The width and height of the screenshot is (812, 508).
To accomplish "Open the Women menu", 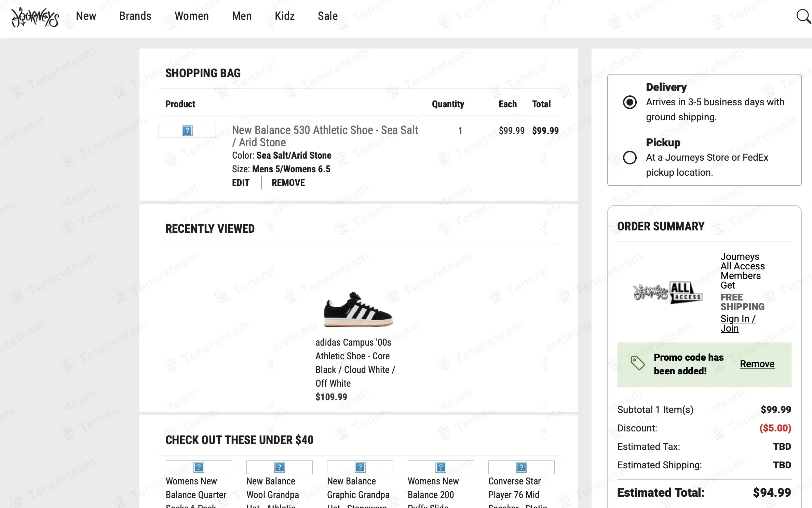I will [x=191, y=16].
